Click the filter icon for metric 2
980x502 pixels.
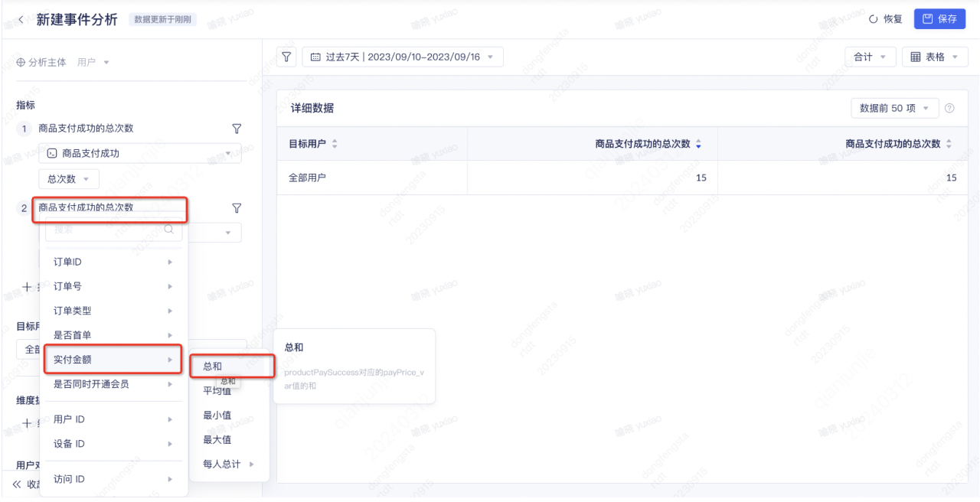coord(237,208)
